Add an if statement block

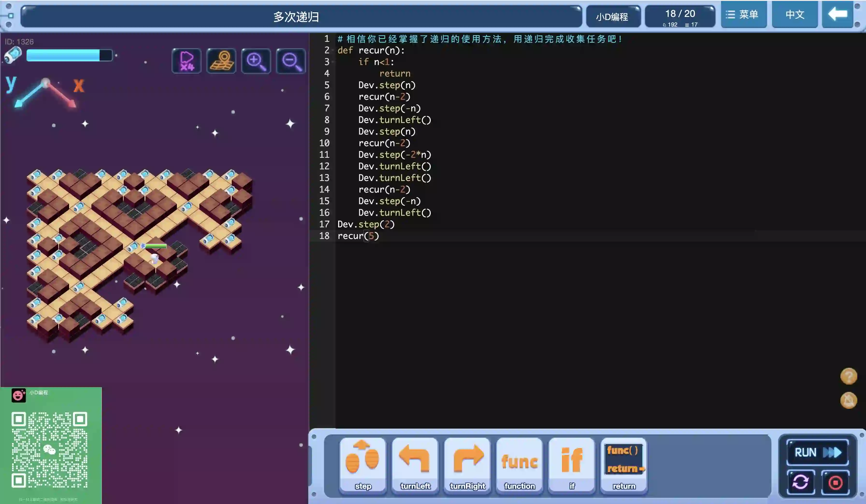(x=572, y=464)
